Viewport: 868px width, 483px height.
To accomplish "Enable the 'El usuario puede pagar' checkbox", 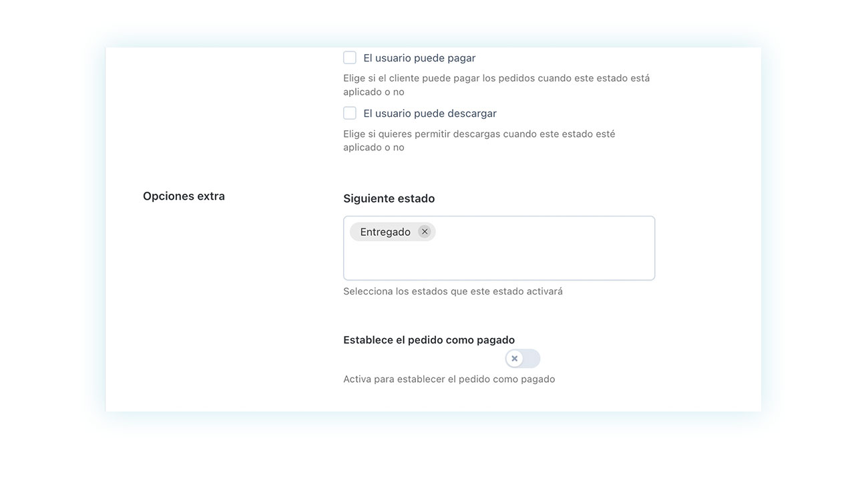I will coord(350,57).
